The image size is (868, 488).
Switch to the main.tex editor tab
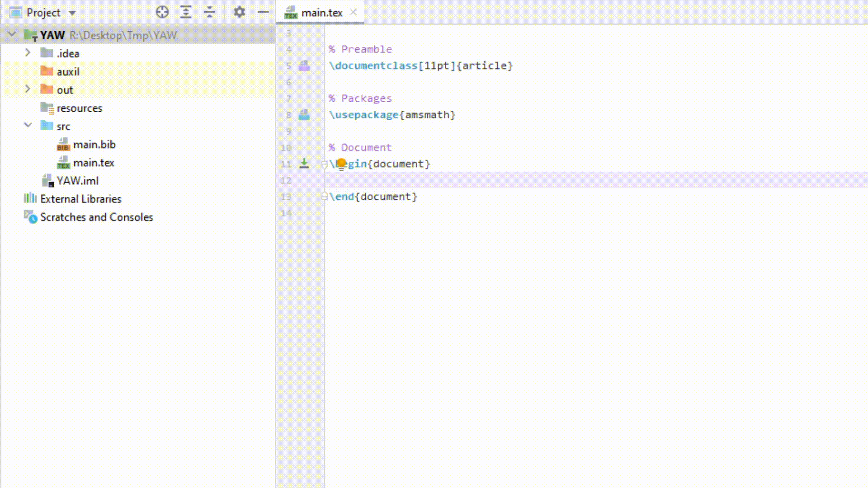click(x=321, y=13)
